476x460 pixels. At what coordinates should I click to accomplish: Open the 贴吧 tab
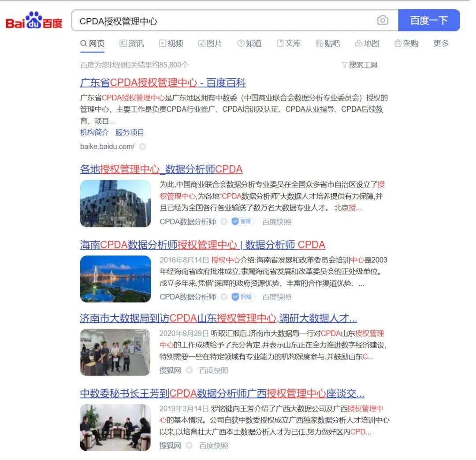click(328, 44)
